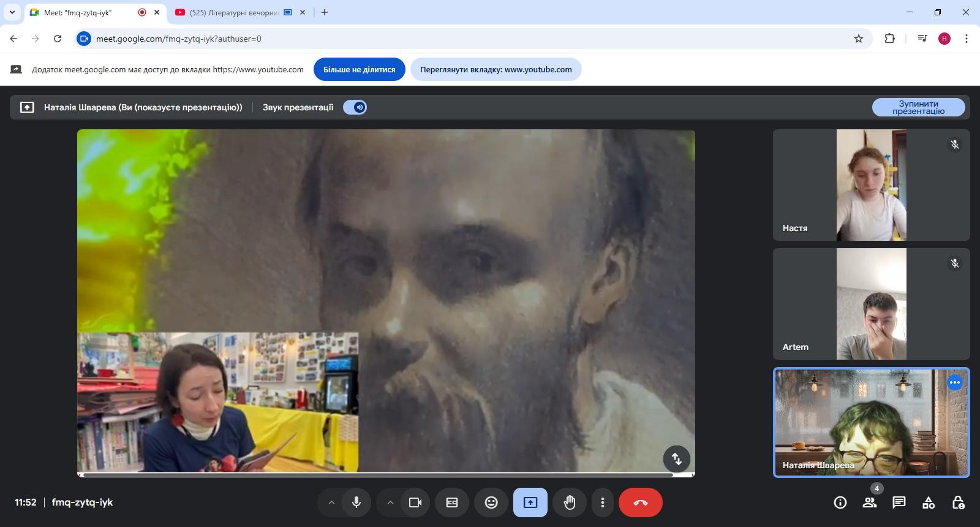Select the Наталія Шварева self-view tile
This screenshot has height=527, width=980.
(872, 422)
